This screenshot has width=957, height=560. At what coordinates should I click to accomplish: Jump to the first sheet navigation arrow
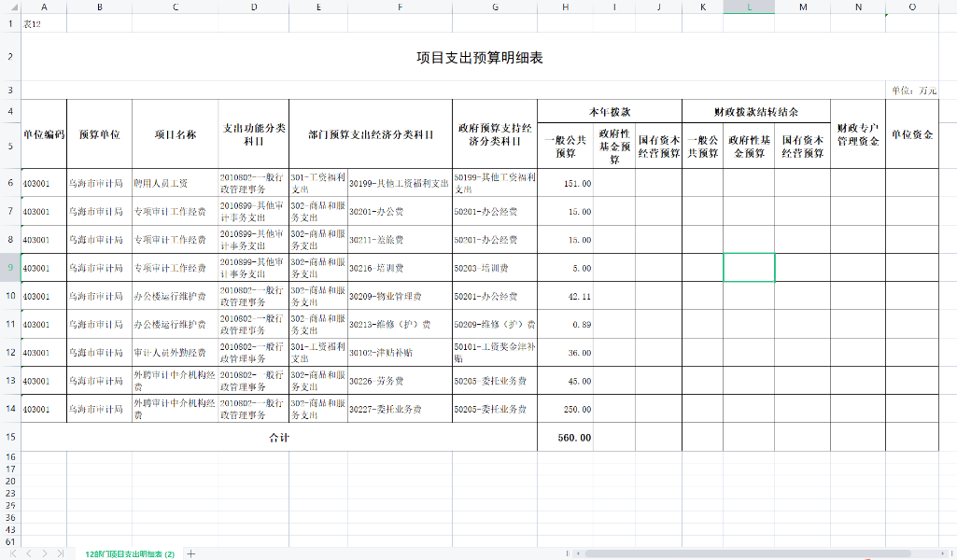13,553
